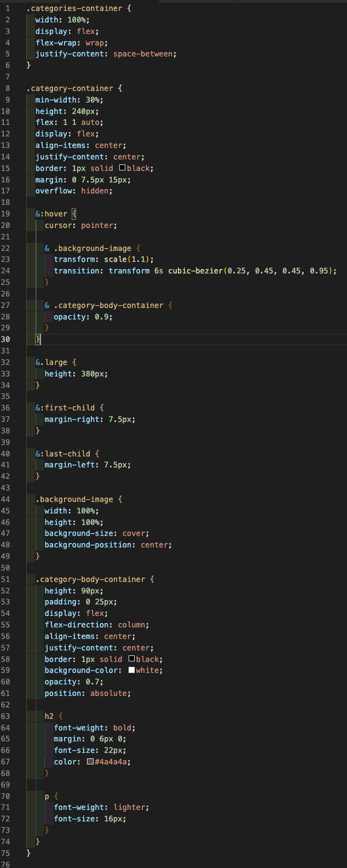Click the black color swatch on line 15
Image resolution: width=347 pixels, height=868 pixels.
coord(122,168)
